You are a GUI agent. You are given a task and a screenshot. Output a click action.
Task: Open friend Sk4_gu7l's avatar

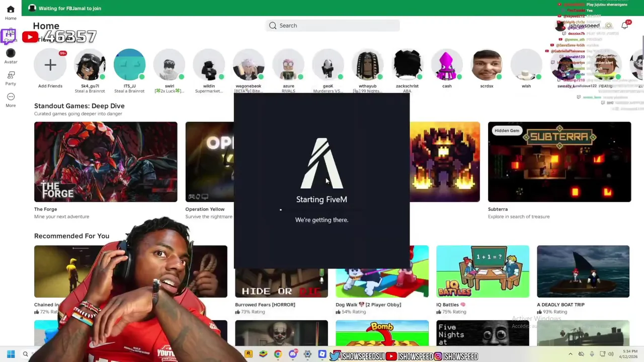pyautogui.click(x=90, y=65)
